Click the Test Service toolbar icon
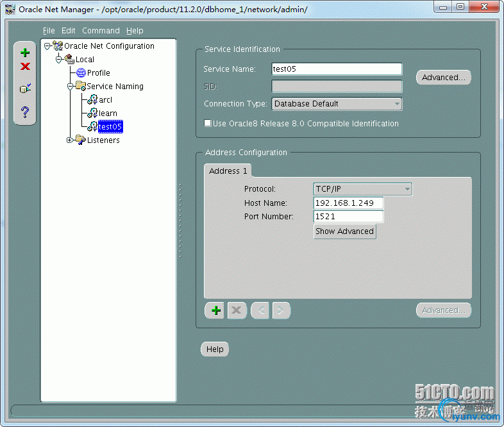The width and height of the screenshot is (504, 427). [x=25, y=88]
